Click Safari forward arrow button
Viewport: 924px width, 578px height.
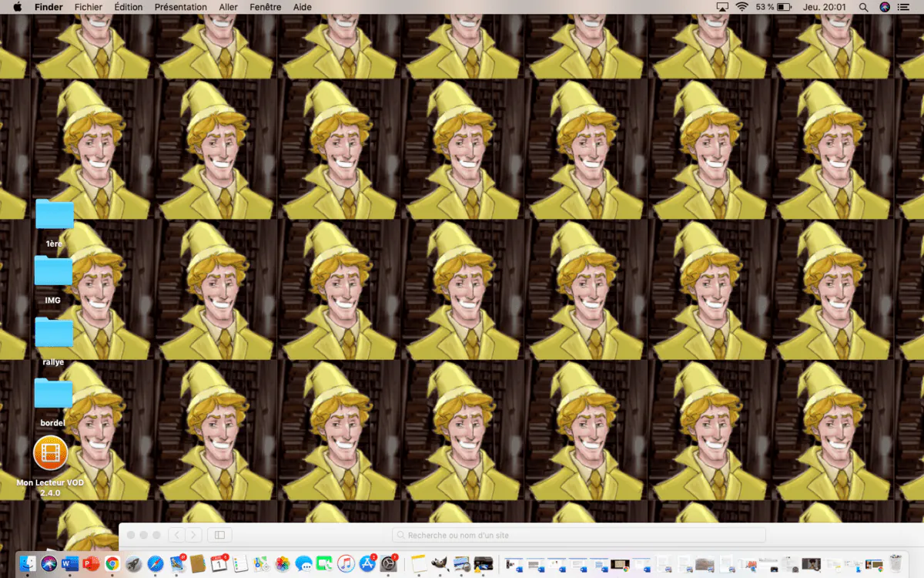click(193, 535)
